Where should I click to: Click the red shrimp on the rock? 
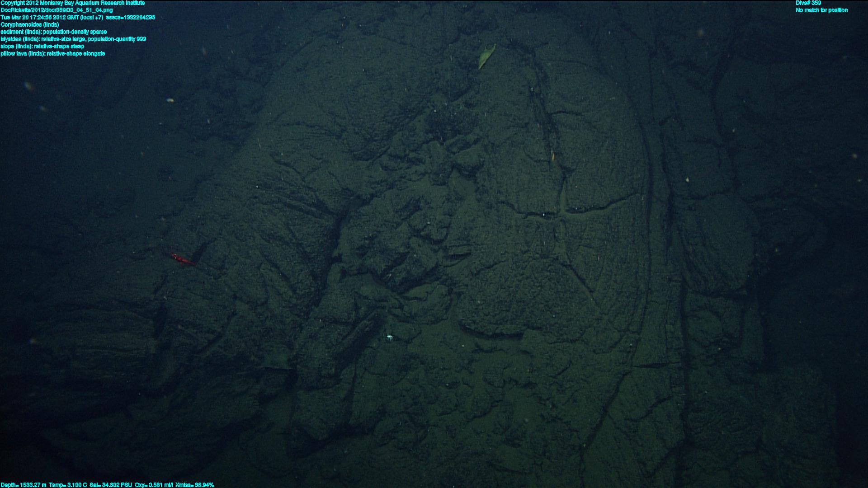tap(183, 259)
